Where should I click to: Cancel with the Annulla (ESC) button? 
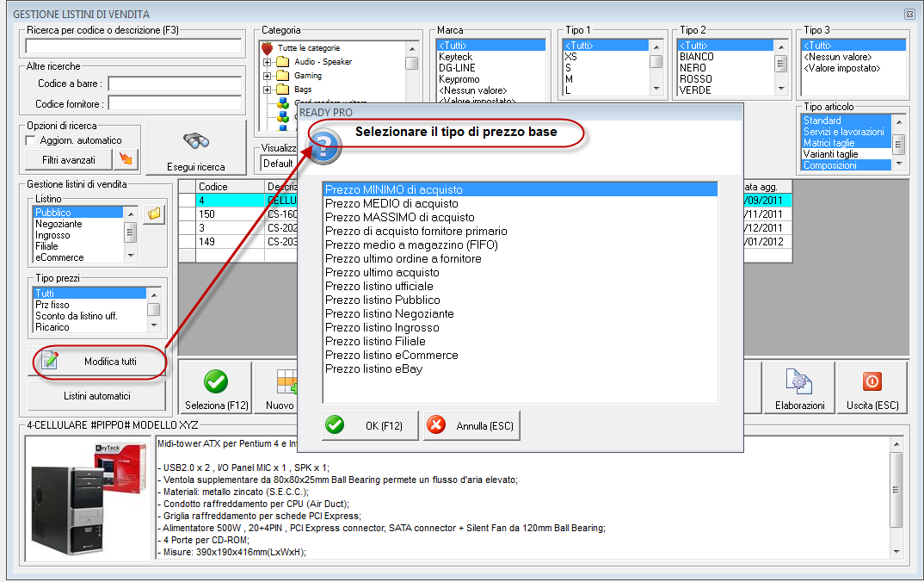[x=471, y=426]
